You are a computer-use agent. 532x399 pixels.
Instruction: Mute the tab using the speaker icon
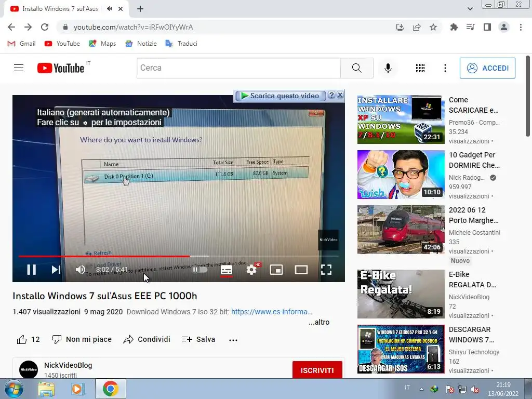[109, 9]
